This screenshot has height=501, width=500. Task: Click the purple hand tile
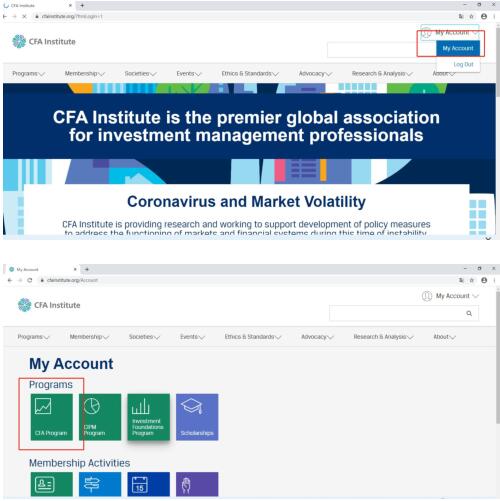(x=197, y=484)
